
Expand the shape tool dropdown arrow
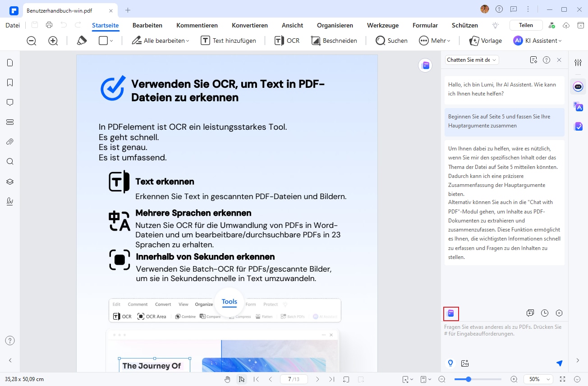111,41
